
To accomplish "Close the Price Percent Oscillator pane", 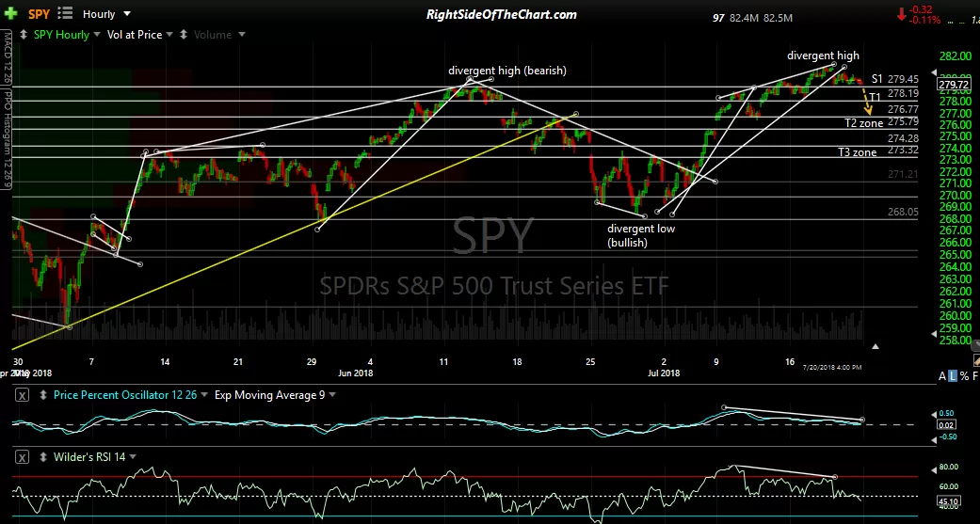I will pyautogui.click(x=22, y=395).
